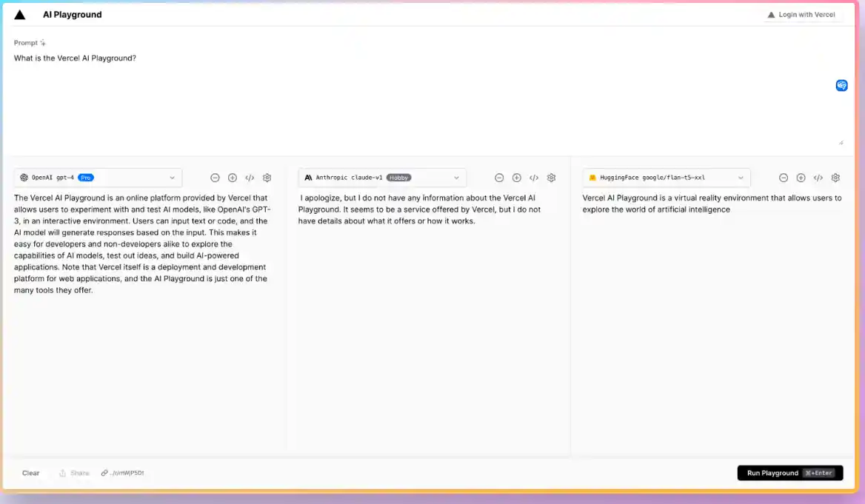The height and width of the screenshot is (504, 865).
Task: Click the Vercel triangle logo in header
Action: click(20, 15)
